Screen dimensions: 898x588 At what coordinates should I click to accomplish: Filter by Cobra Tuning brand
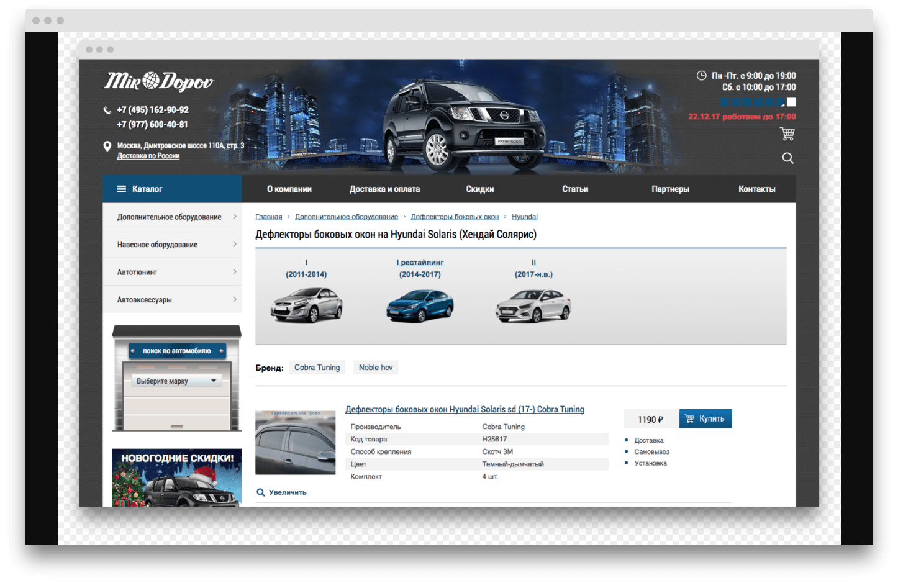[x=317, y=368]
